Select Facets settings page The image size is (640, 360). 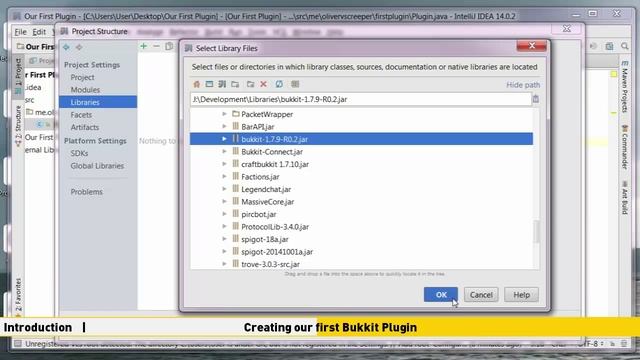point(81,115)
